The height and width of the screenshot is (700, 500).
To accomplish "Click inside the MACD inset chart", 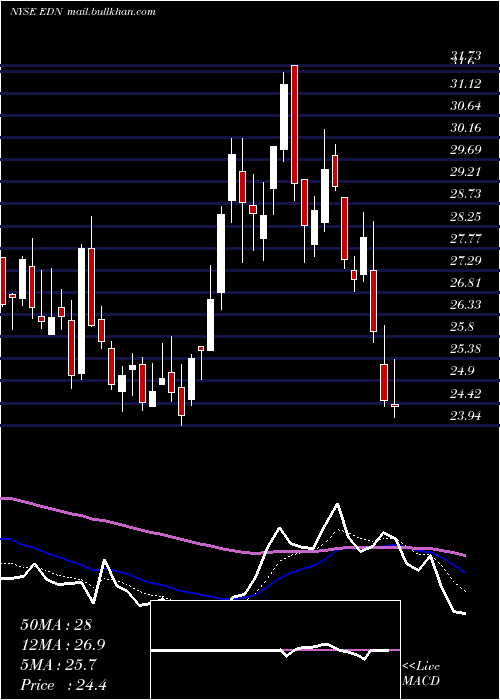I will coord(275,650).
